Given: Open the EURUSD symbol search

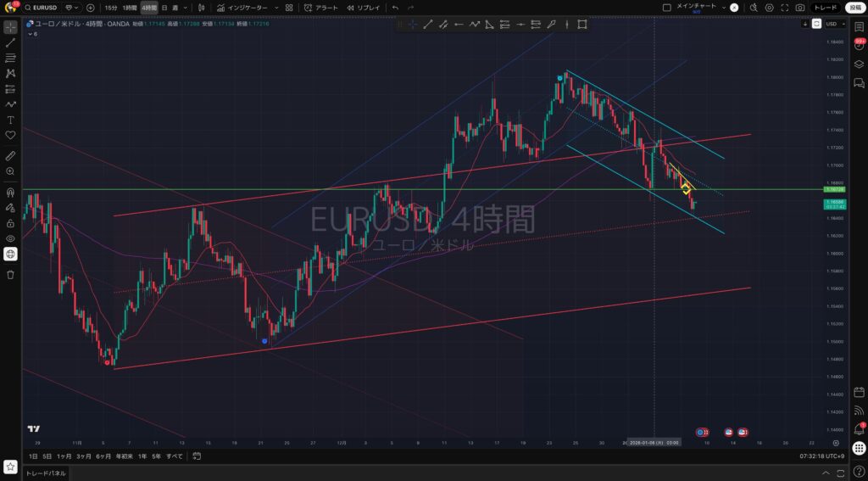Looking at the screenshot, I should (x=42, y=8).
